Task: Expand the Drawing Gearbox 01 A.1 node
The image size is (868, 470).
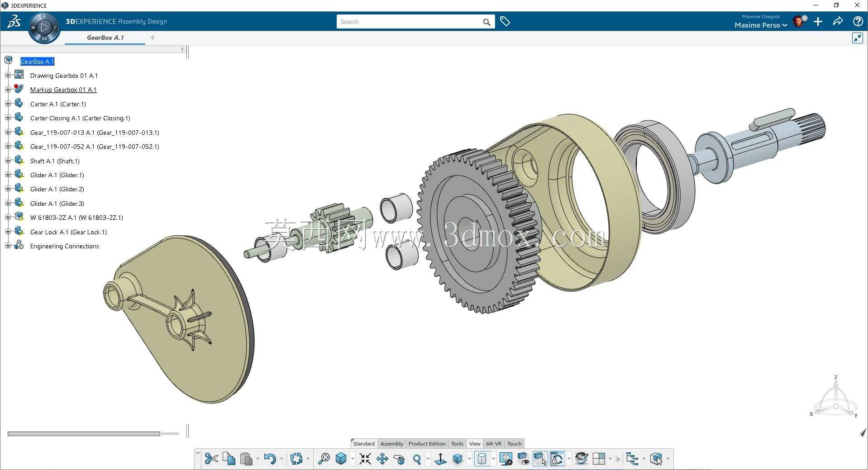Action: pyautogui.click(x=8, y=75)
